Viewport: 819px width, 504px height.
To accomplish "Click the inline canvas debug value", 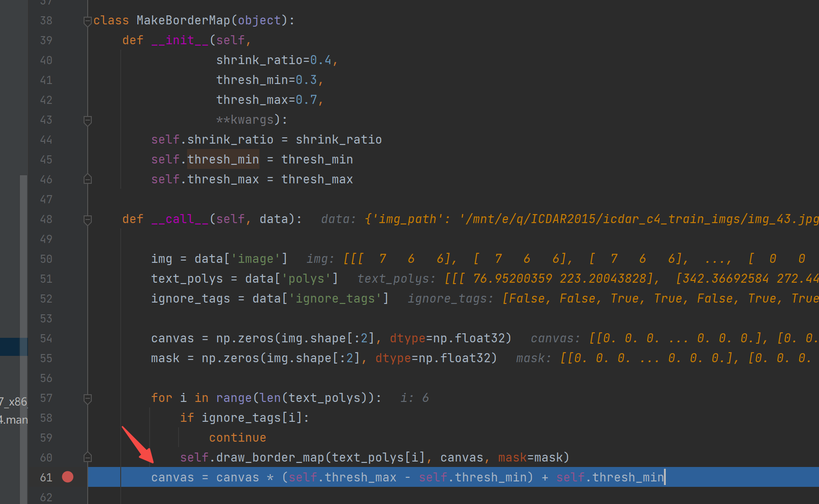I will click(x=674, y=338).
